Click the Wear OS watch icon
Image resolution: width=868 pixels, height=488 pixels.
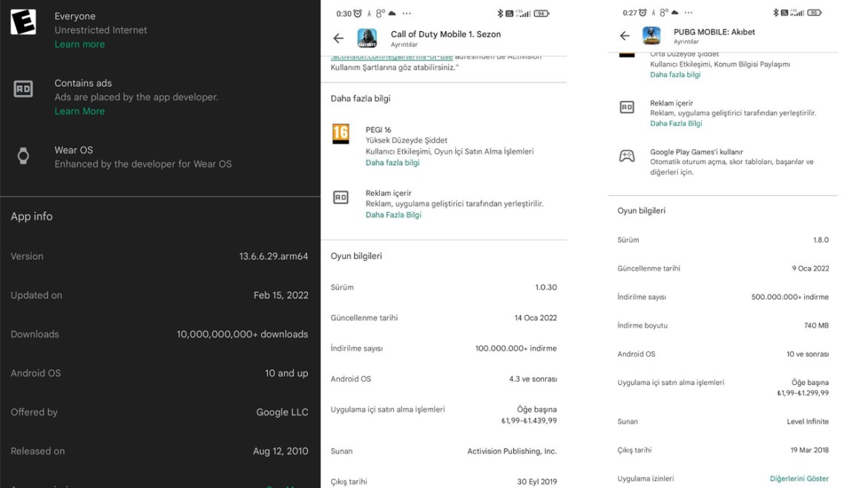(23, 156)
